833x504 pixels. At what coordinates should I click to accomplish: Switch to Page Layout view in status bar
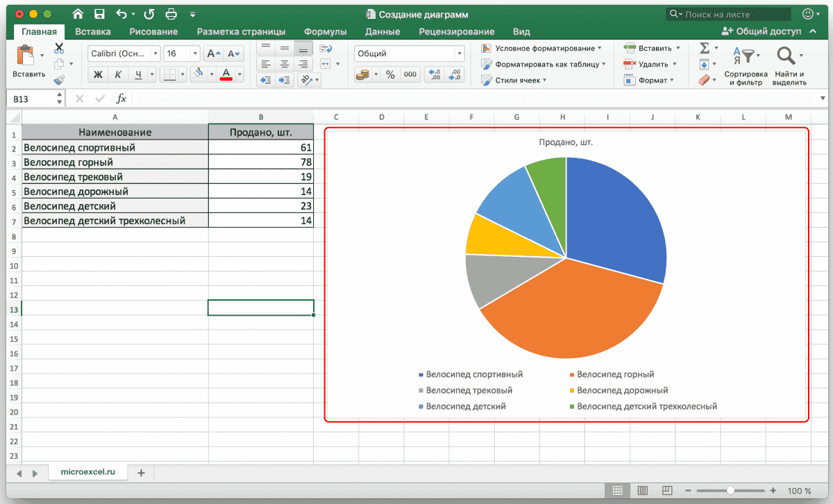pyautogui.click(x=643, y=491)
